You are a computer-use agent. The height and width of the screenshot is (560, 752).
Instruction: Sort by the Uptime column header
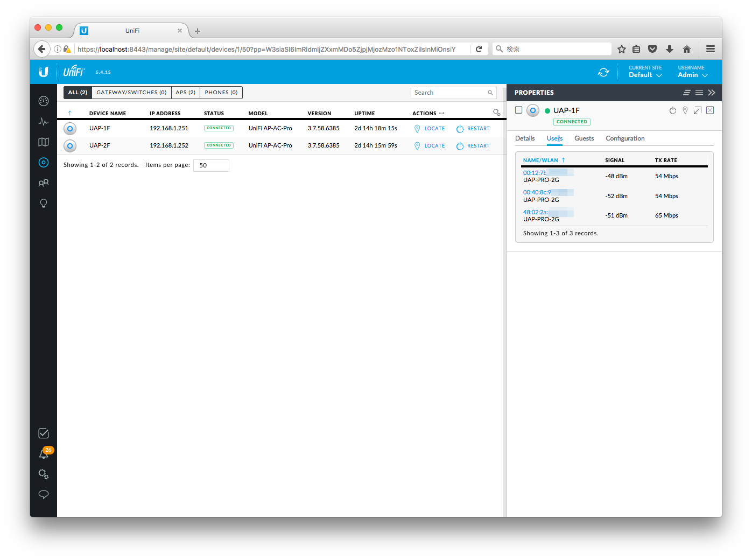pyautogui.click(x=364, y=113)
